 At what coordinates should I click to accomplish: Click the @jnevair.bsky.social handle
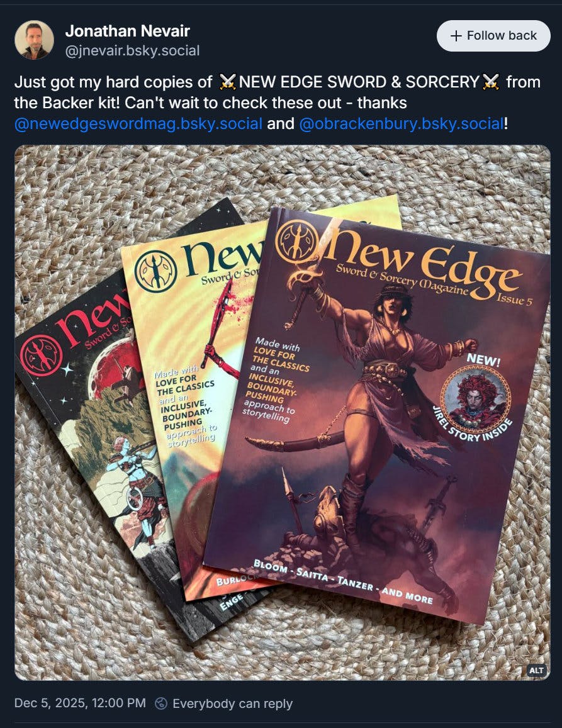(132, 50)
